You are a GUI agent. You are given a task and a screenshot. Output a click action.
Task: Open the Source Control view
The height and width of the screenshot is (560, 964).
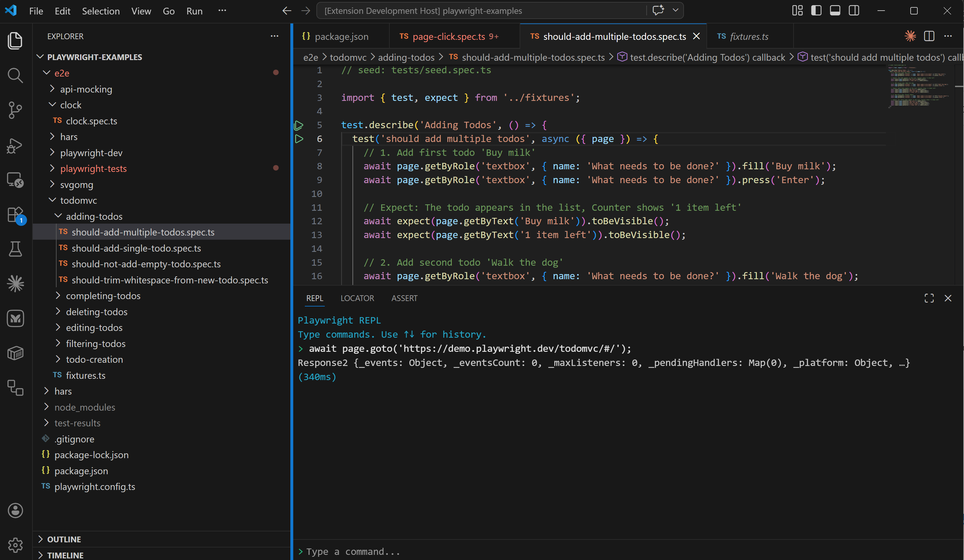tap(15, 110)
